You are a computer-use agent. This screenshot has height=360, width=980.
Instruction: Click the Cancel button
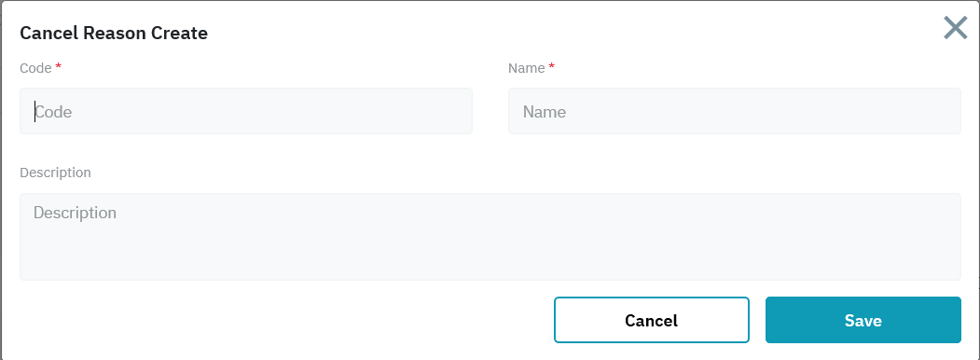[651, 320]
